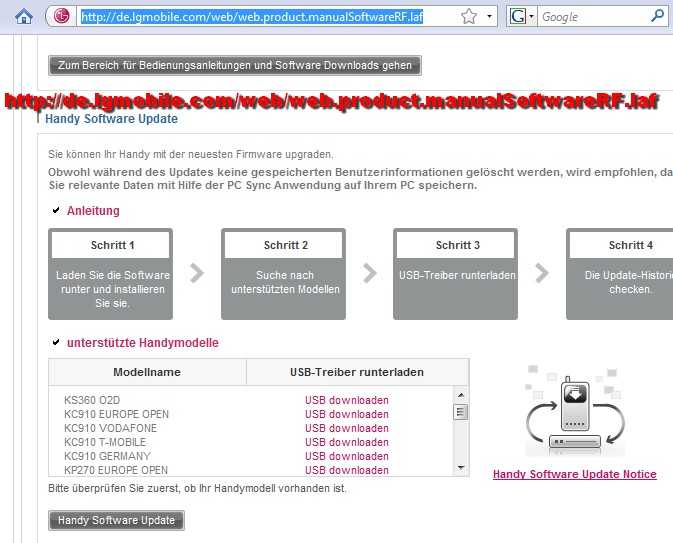Click USB downloaden for KC910 GERMANY

coord(347,456)
